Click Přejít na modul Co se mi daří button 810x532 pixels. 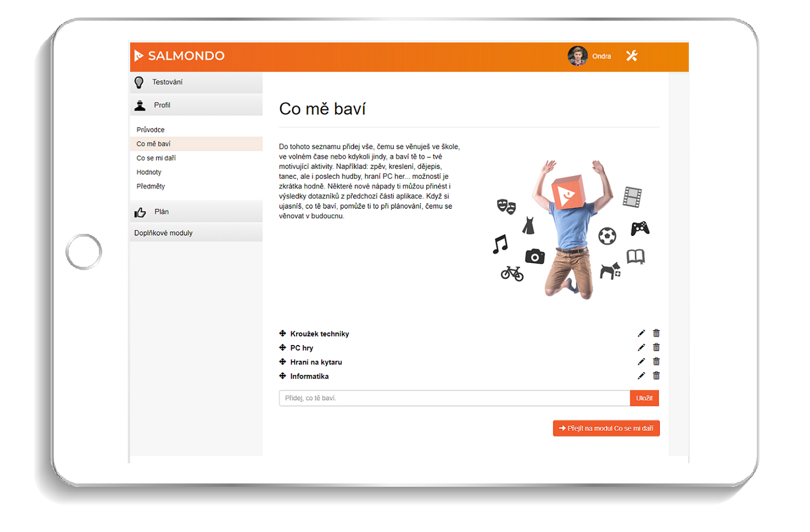(606, 428)
